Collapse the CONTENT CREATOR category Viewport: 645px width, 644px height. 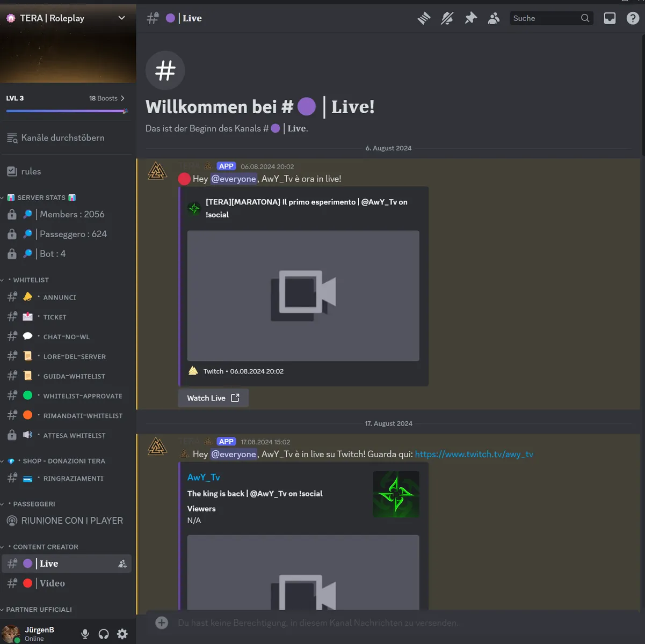tap(45, 547)
